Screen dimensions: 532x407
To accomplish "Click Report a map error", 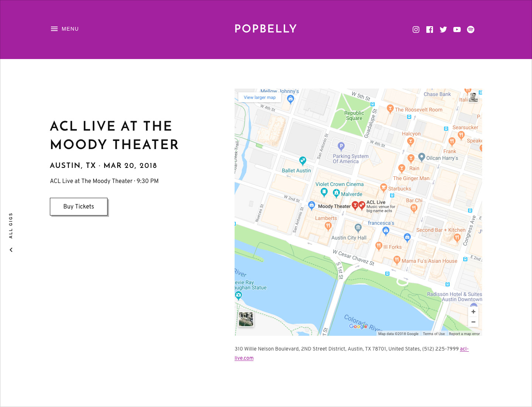I will coord(464,334).
